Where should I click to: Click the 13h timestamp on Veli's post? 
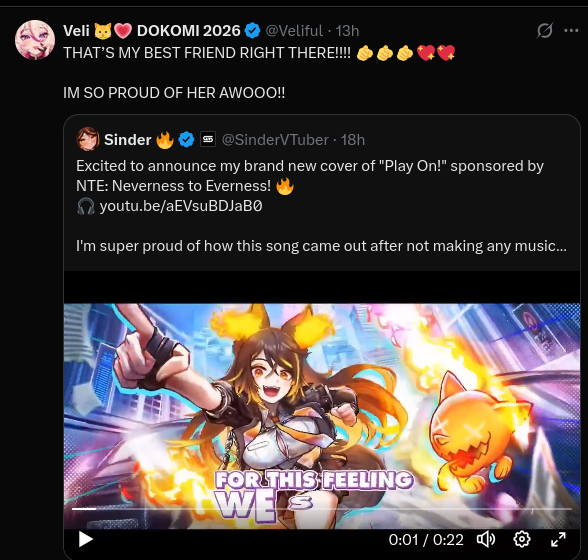click(x=347, y=31)
